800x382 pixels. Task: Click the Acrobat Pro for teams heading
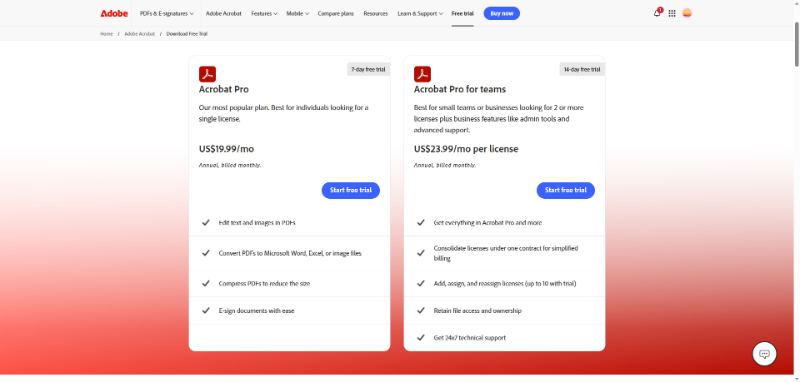pyautogui.click(x=460, y=89)
